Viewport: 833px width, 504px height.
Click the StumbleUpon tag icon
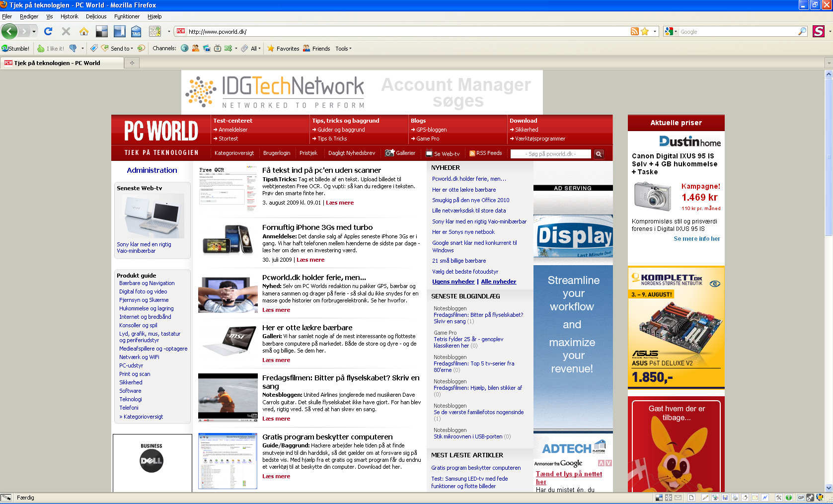click(93, 48)
